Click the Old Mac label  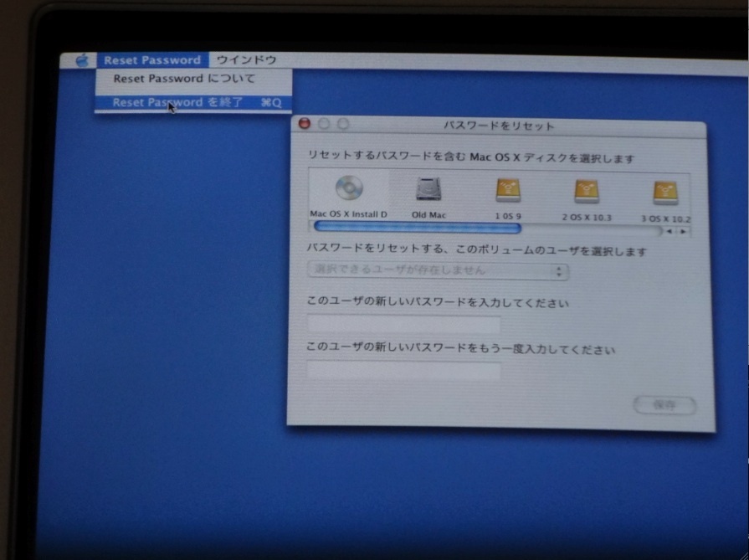click(428, 215)
